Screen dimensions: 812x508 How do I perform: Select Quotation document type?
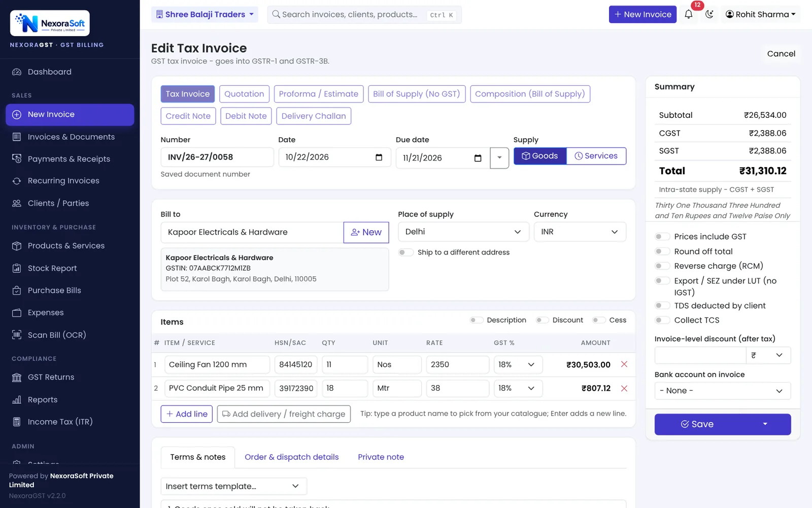[x=244, y=94]
